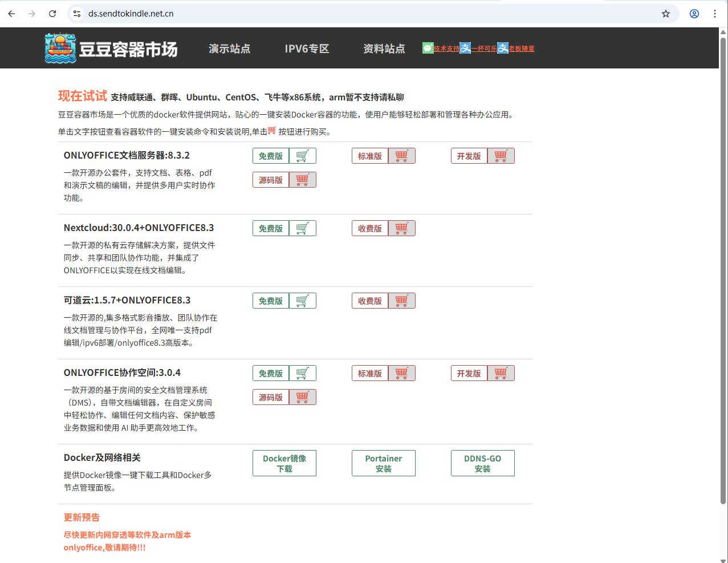This screenshot has height=563, width=728.
Task: Click 免费版 button for Nextcloud
Action: pos(271,228)
